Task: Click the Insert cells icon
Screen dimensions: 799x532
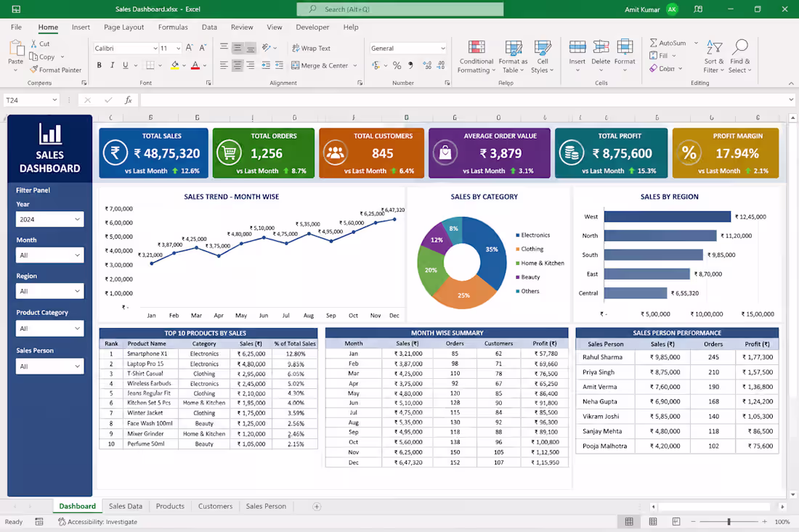Action: pos(577,47)
